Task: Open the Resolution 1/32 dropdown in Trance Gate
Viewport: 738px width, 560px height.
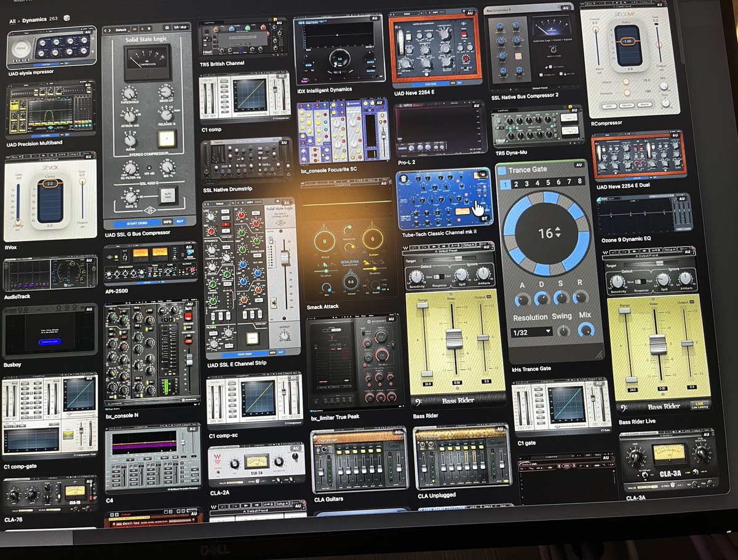Action: pyautogui.click(x=531, y=331)
